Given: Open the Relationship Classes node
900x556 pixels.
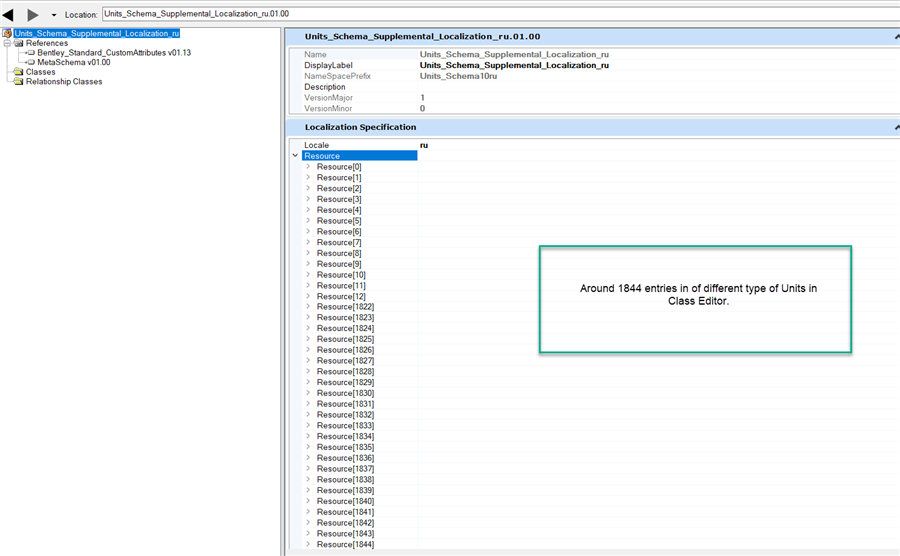Looking at the screenshot, I should click(64, 81).
